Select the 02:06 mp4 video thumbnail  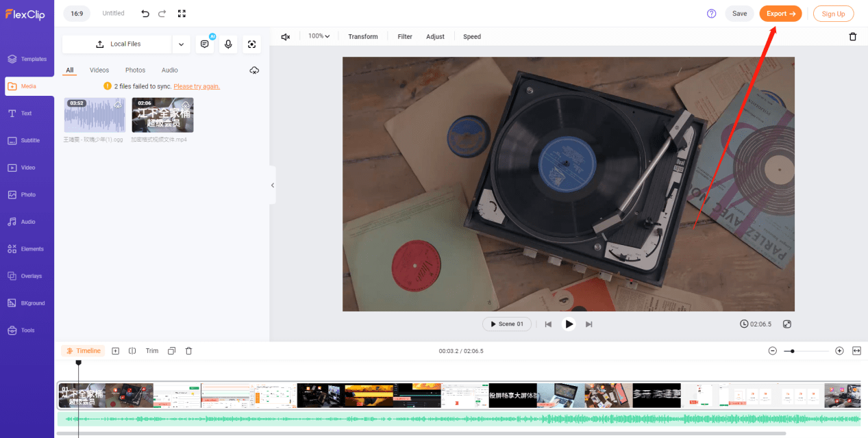[163, 114]
